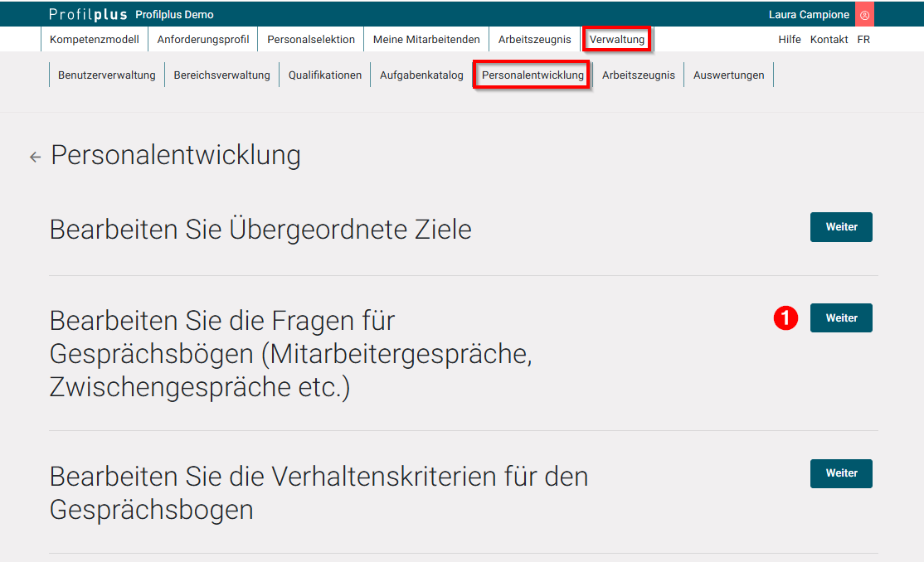This screenshot has height=562, width=924.
Task: Click the back arrow beside Personalentwicklung
Action: tap(34, 156)
